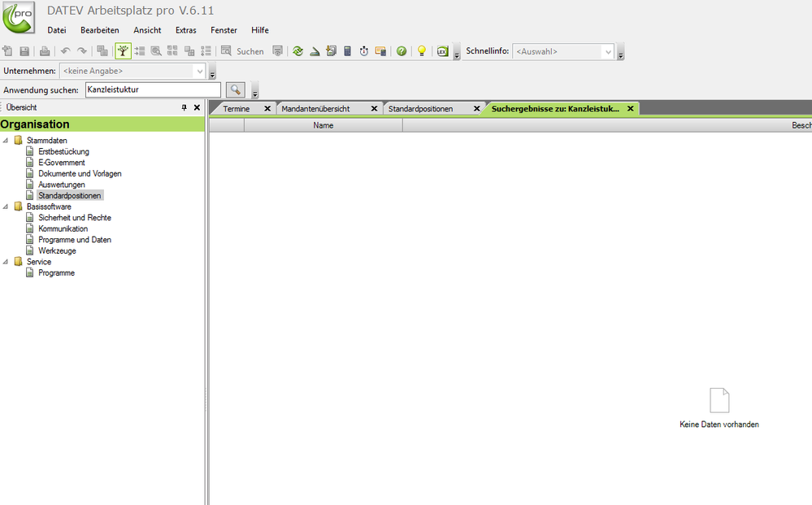Click the orange window card icon
This screenshot has width=812, height=505.
pyautogui.click(x=380, y=50)
